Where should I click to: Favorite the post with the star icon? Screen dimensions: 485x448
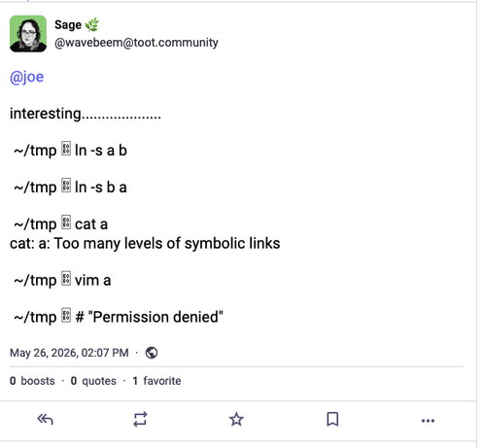coord(236,419)
